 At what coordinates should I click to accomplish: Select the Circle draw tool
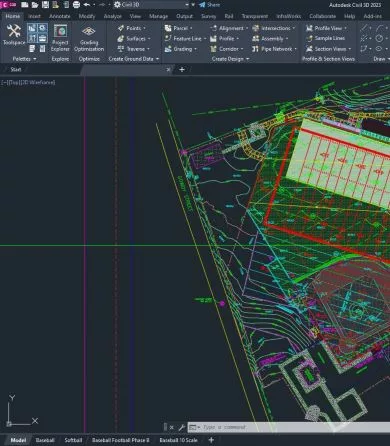pyautogui.click(x=379, y=39)
